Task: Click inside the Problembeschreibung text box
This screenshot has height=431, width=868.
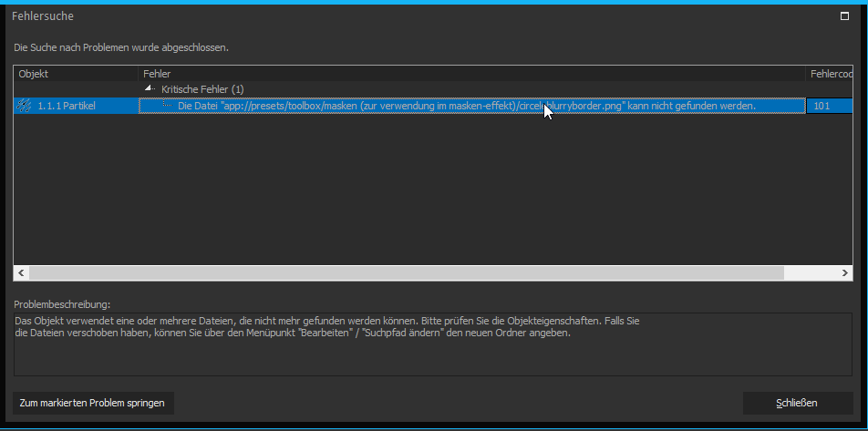Action: (x=432, y=354)
